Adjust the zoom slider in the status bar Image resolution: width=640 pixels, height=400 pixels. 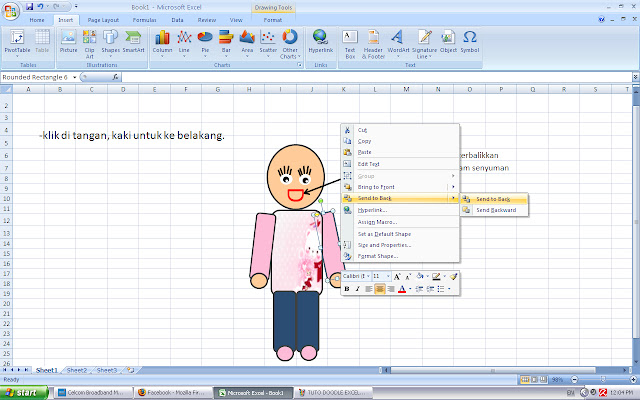click(x=602, y=380)
